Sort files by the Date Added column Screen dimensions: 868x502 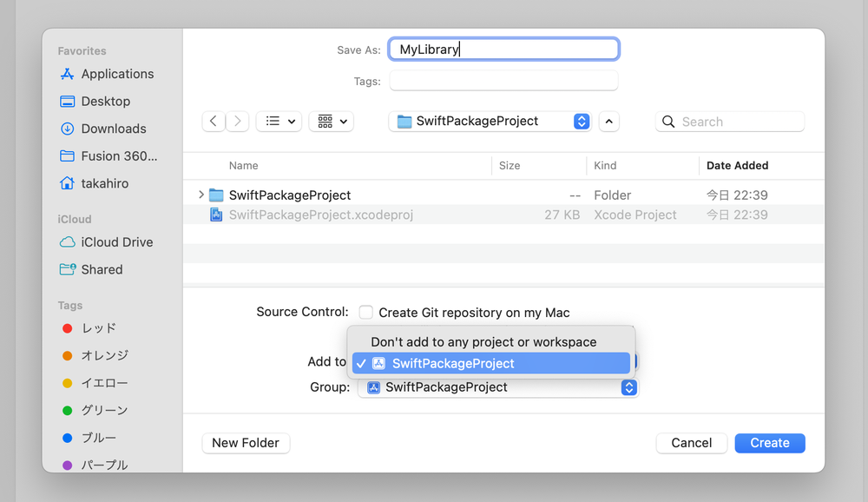tap(737, 166)
